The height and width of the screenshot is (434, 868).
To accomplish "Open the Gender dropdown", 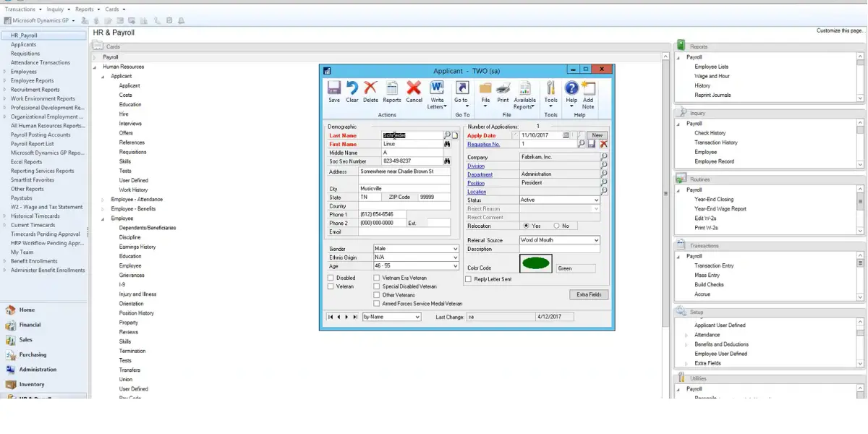I will pos(455,249).
